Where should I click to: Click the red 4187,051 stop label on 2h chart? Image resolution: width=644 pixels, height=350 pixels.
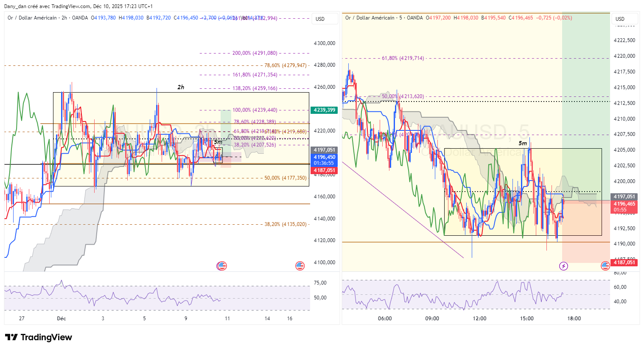coord(325,170)
